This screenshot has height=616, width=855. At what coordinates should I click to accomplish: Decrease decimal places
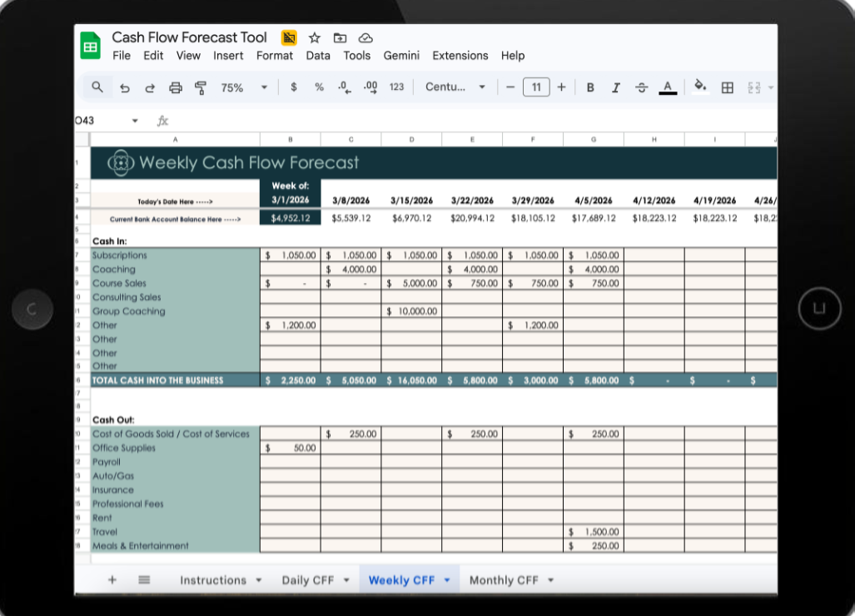tap(344, 87)
